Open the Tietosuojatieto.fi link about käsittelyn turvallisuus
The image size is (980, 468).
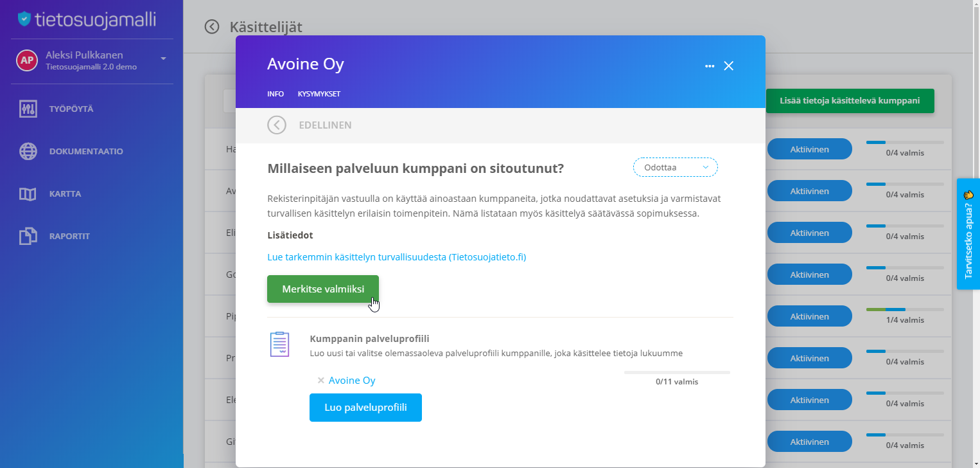tap(397, 256)
